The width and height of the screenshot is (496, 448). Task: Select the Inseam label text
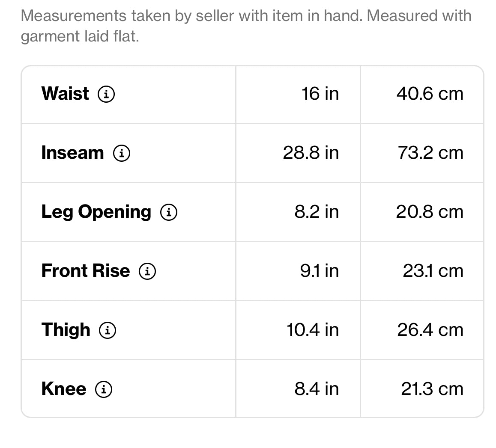click(72, 153)
